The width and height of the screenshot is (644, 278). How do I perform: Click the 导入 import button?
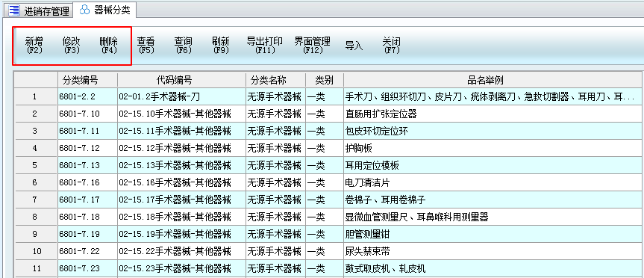354,46
